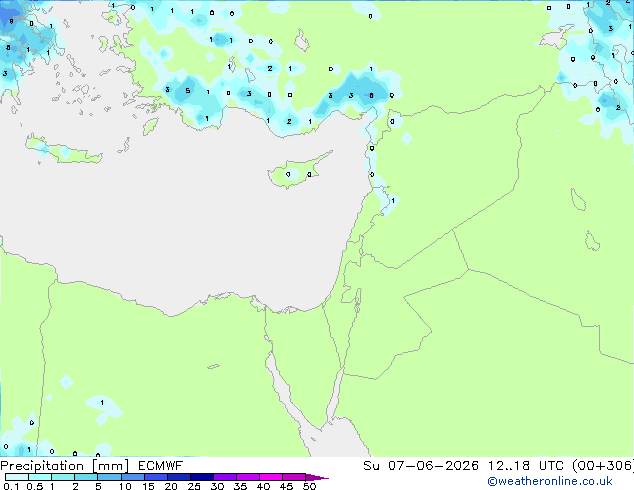Viewport: 634px width, 490px height.
Task: Click the '15' legend scale label
Action: [x=148, y=486]
